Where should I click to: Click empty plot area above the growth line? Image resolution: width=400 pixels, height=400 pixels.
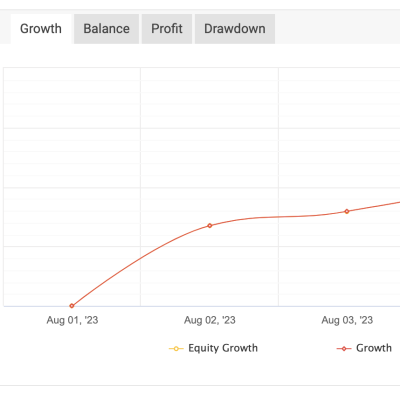209,133
